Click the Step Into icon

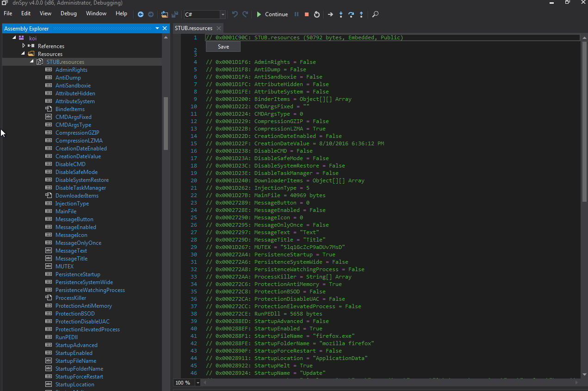[341, 14]
